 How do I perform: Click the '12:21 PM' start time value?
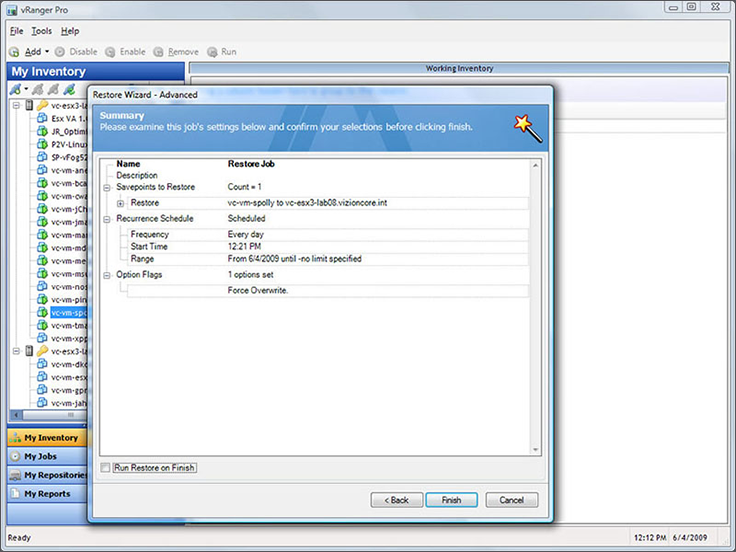click(244, 246)
